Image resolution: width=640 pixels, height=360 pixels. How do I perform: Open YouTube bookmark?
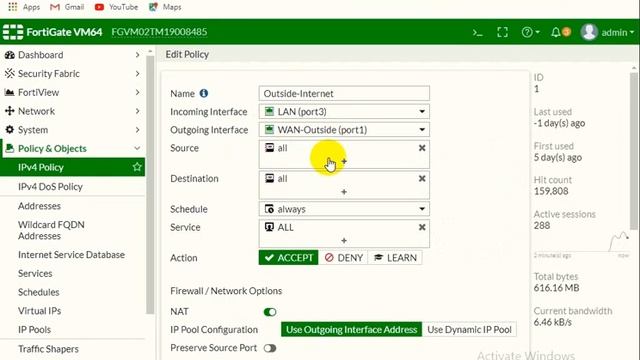(116, 7)
